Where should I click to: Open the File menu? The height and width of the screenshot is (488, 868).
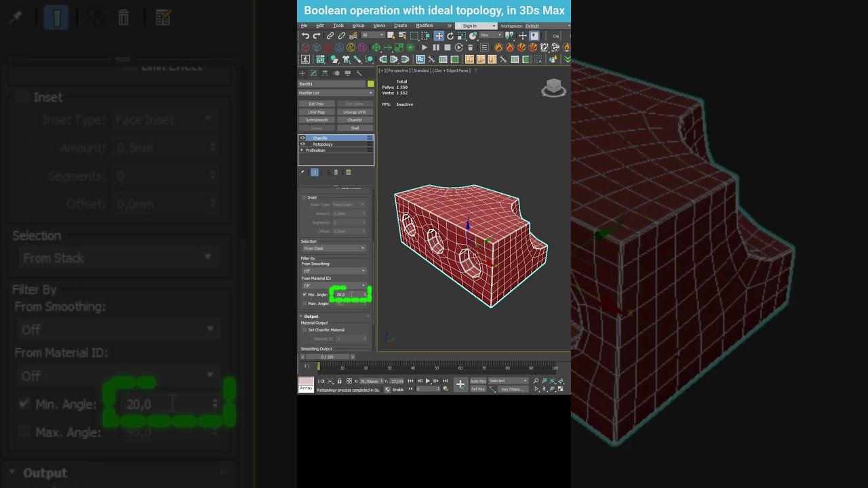point(304,26)
